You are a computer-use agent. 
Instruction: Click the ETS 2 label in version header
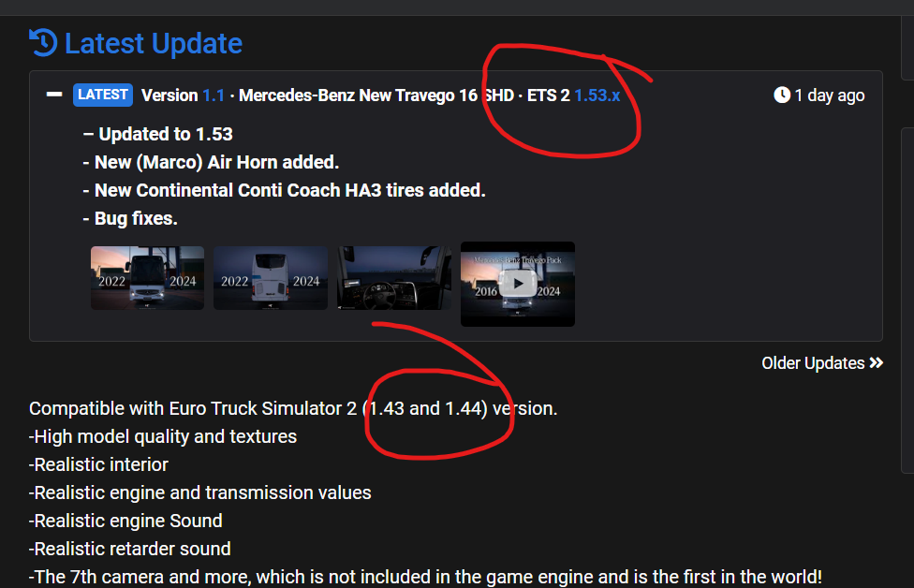tap(549, 95)
